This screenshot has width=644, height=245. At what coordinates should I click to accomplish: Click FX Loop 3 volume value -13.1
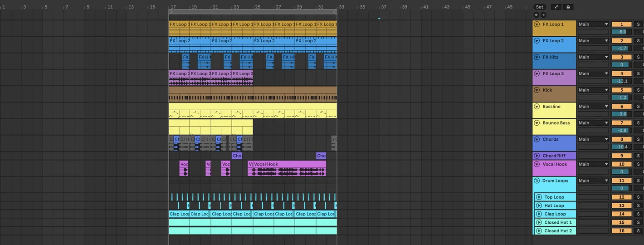[x=622, y=81]
